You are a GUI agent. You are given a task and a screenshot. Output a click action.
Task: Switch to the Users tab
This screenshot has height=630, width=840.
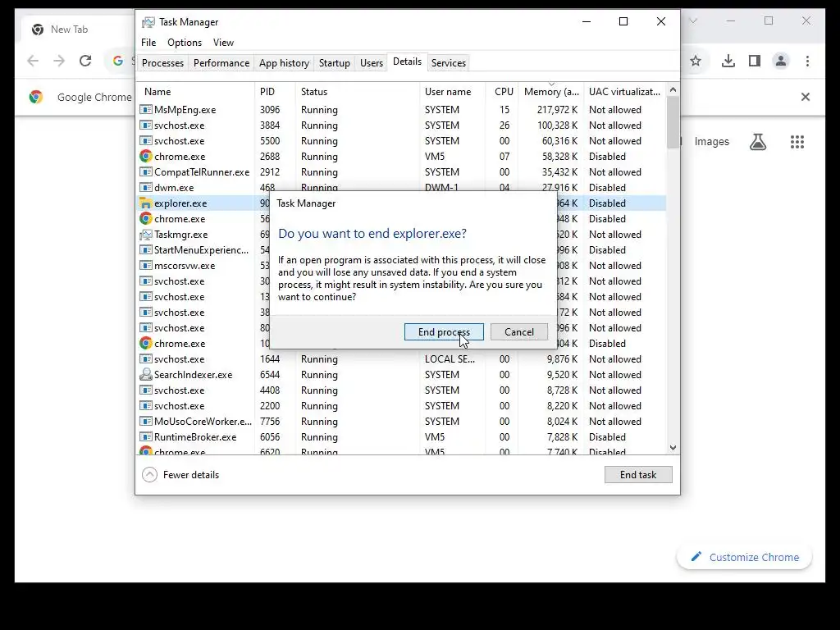pyautogui.click(x=372, y=62)
